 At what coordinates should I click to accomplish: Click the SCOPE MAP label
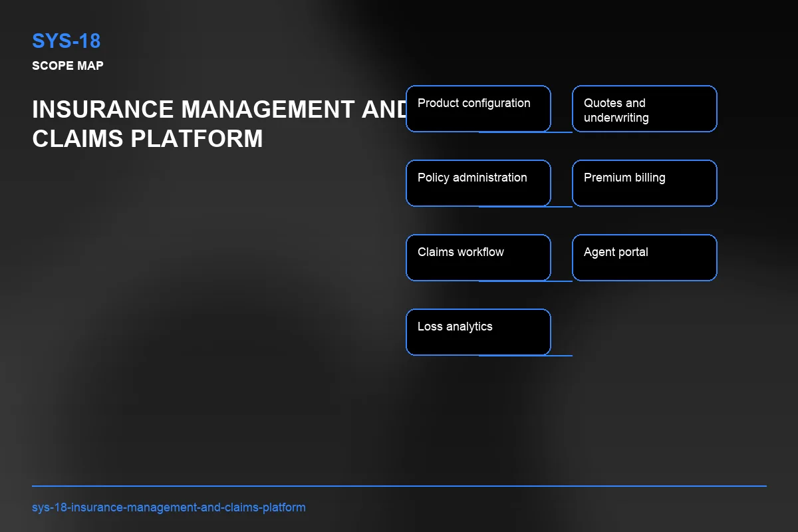coord(67,66)
